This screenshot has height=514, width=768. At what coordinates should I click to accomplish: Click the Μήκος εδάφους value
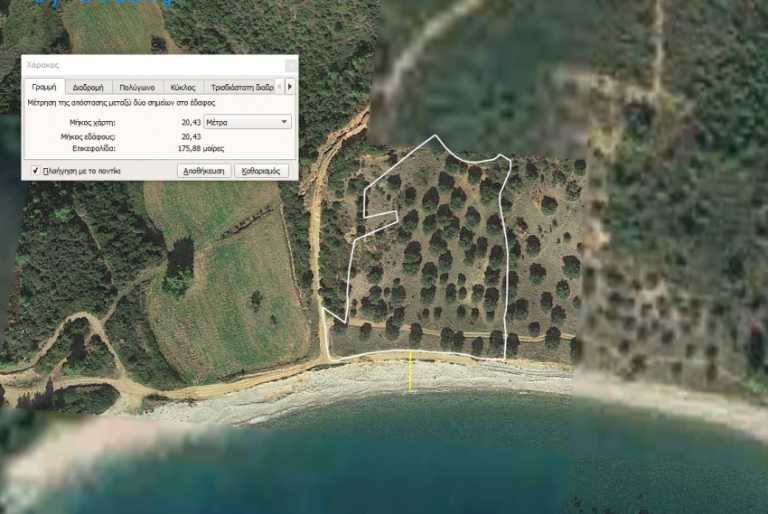pyautogui.click(x=191, y=136)
